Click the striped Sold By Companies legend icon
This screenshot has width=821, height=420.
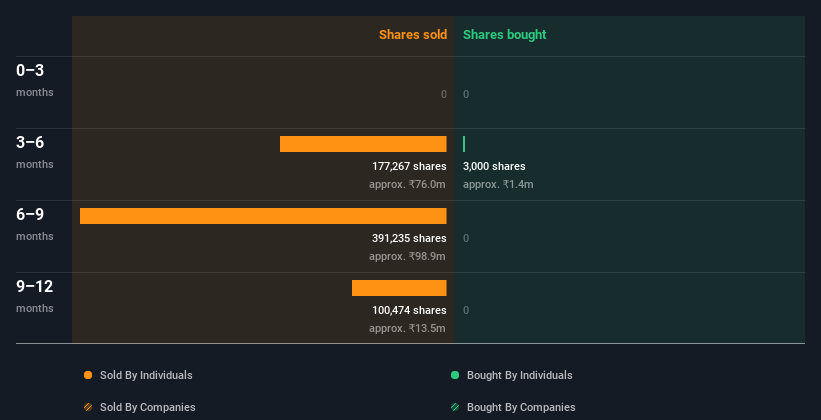pyautogui.click(x=88, y=407)
